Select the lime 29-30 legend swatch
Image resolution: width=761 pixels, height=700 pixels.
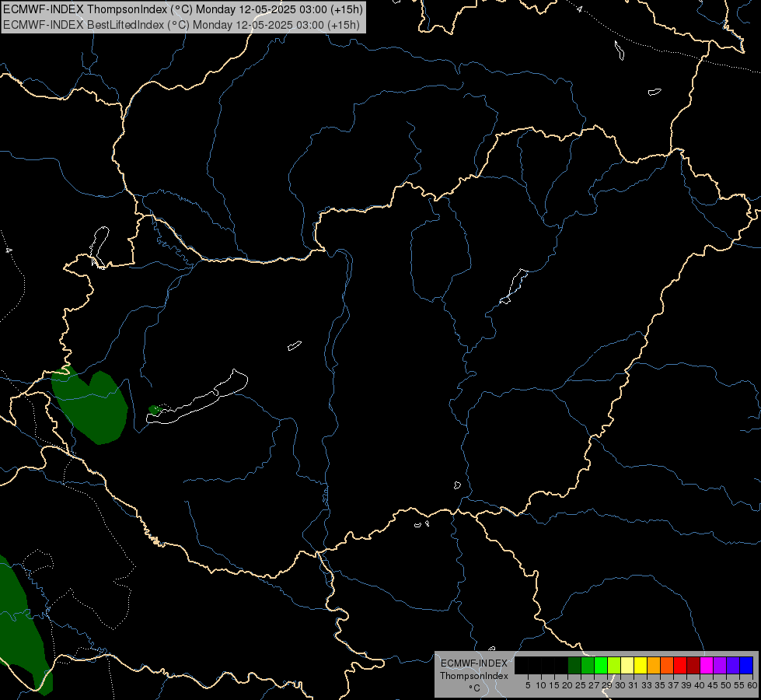(x=614, y=665)
